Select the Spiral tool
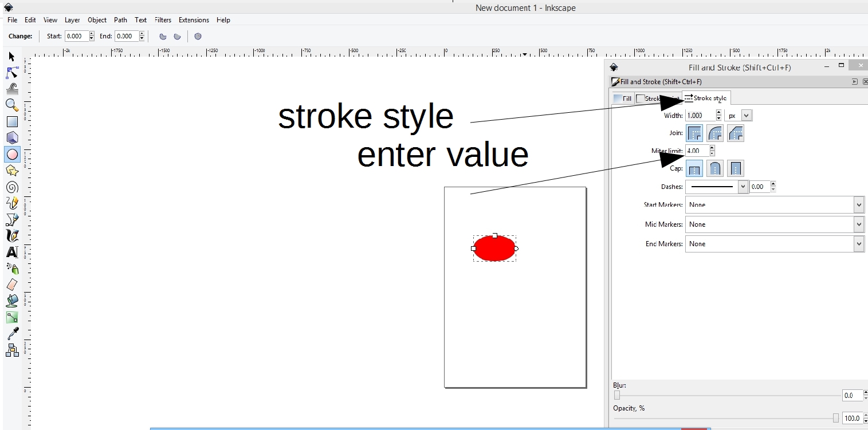 point(11,187)
